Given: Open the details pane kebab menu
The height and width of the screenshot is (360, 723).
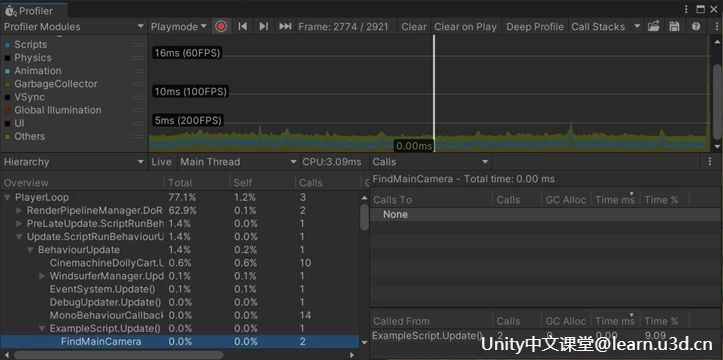Looking at the screenshot, I should (710, 162).
